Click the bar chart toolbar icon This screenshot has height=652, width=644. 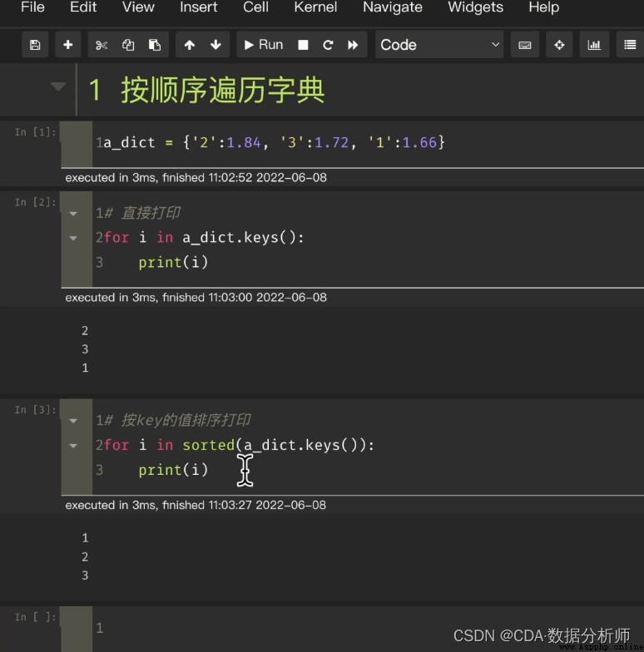tap(594, 45)
